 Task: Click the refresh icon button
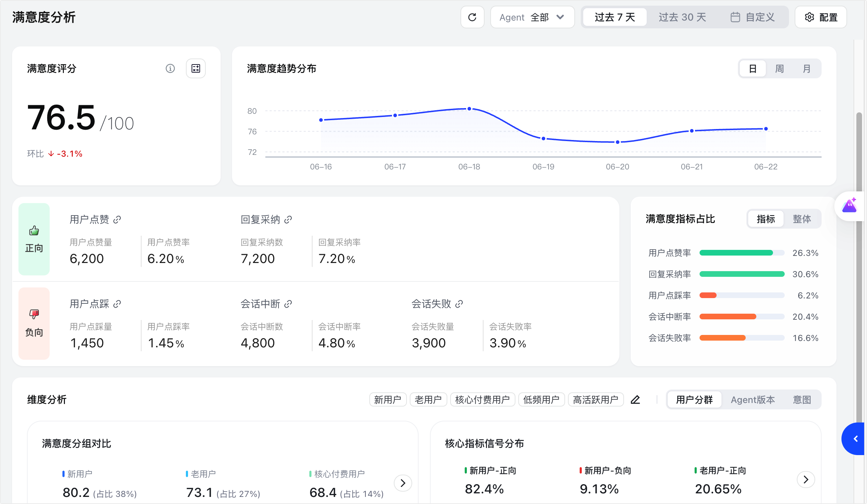coord(472,17)
